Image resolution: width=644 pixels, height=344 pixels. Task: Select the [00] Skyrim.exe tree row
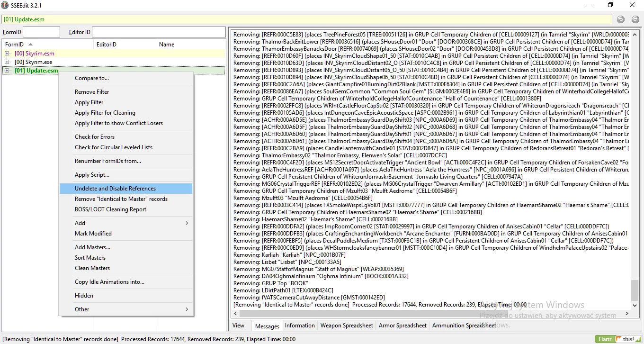114,62
